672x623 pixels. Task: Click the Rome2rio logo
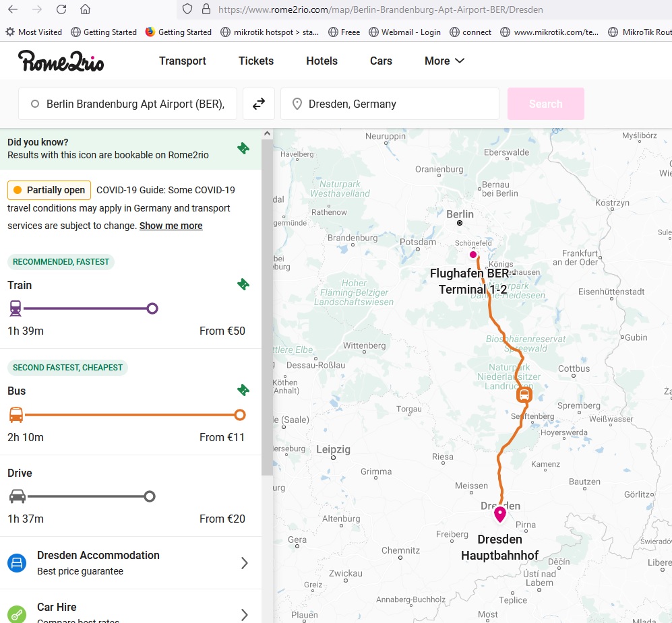pyautogui.click(x=61, y=61)
